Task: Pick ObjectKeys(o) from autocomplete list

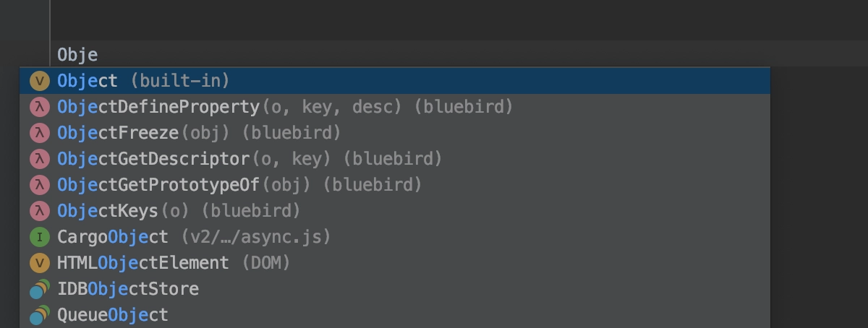Action: [x=395, y=210]
